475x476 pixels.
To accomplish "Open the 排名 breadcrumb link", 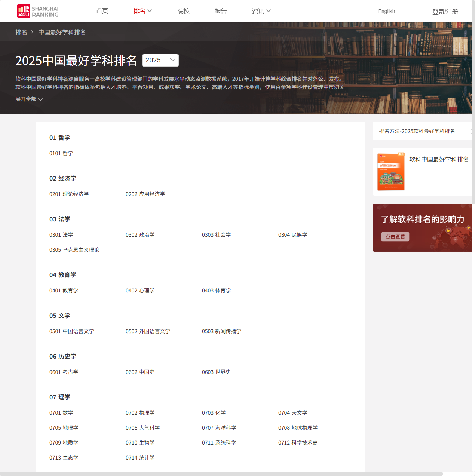I will [21, 32].
